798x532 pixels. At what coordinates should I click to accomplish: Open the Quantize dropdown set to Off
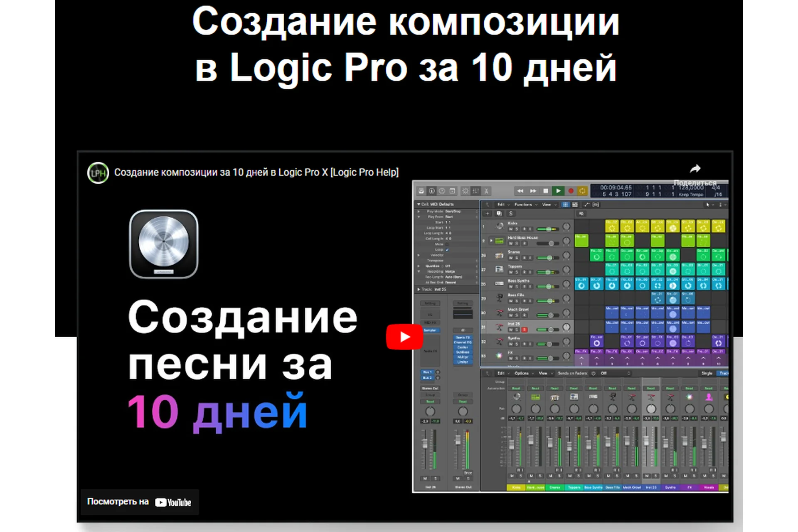tap(448, 266)
